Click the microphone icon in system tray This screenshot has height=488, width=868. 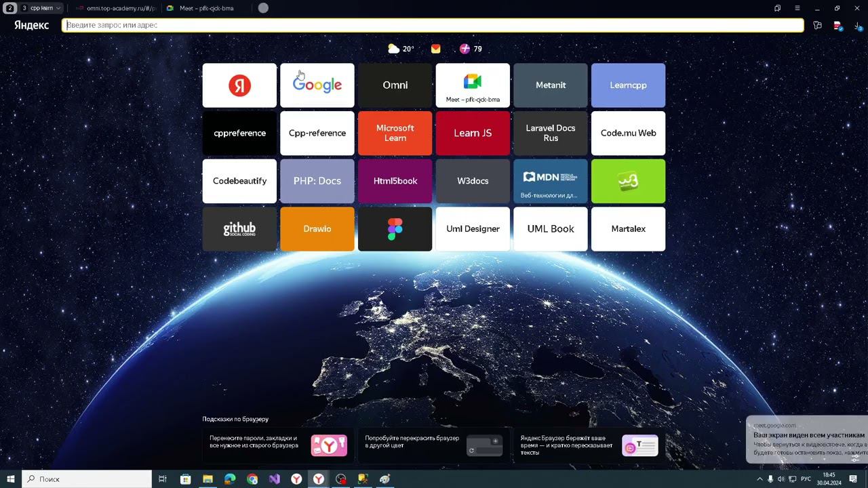pyautogui.click(x=770, y=479)
